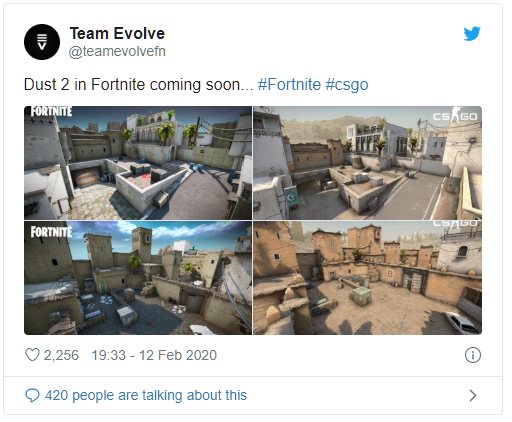The height and width of the screenshot is (422, 512).
Task: Open the Team Evolve display name
Action: tap(117, 34)
